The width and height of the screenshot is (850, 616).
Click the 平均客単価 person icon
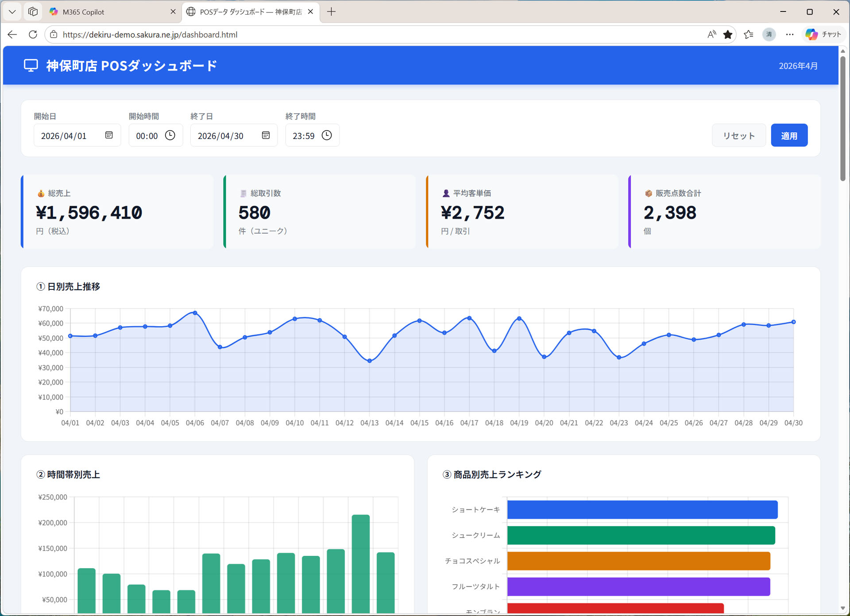click(x=446, y=193)
